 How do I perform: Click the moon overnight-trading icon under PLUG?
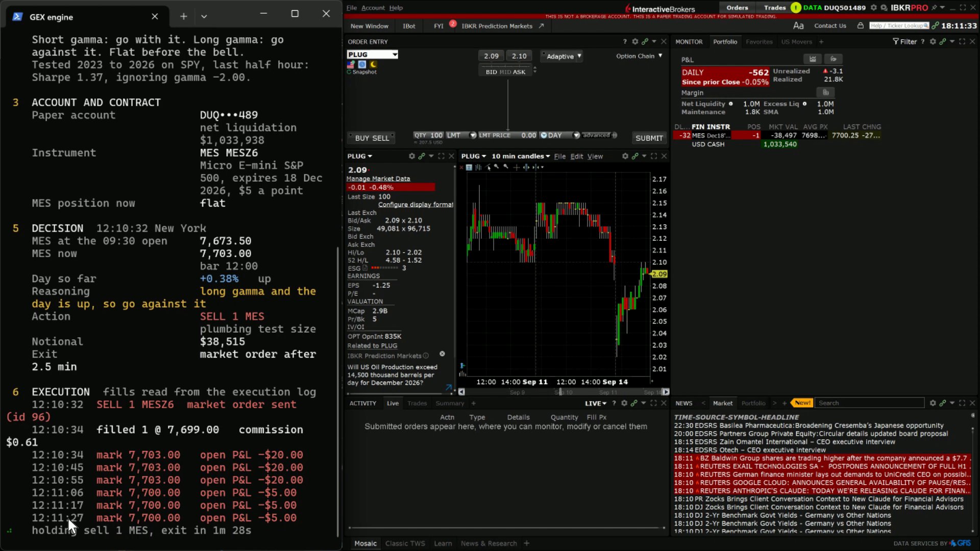click(x=373, y=64)
